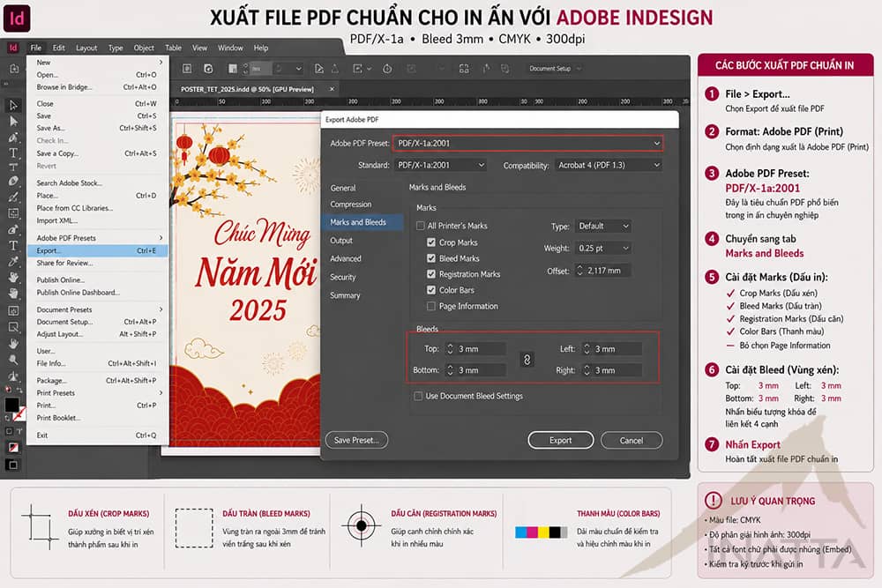The width and height of the screenshot is (882, 588).
Task: Select the Rectangle Frame tool
Action: [x=13, y=213]
